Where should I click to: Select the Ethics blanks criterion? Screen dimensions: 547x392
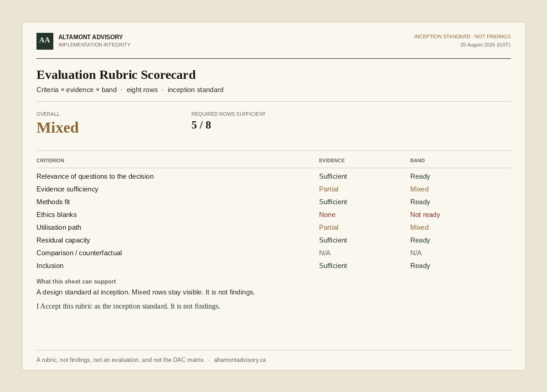(x=57, y=215)
